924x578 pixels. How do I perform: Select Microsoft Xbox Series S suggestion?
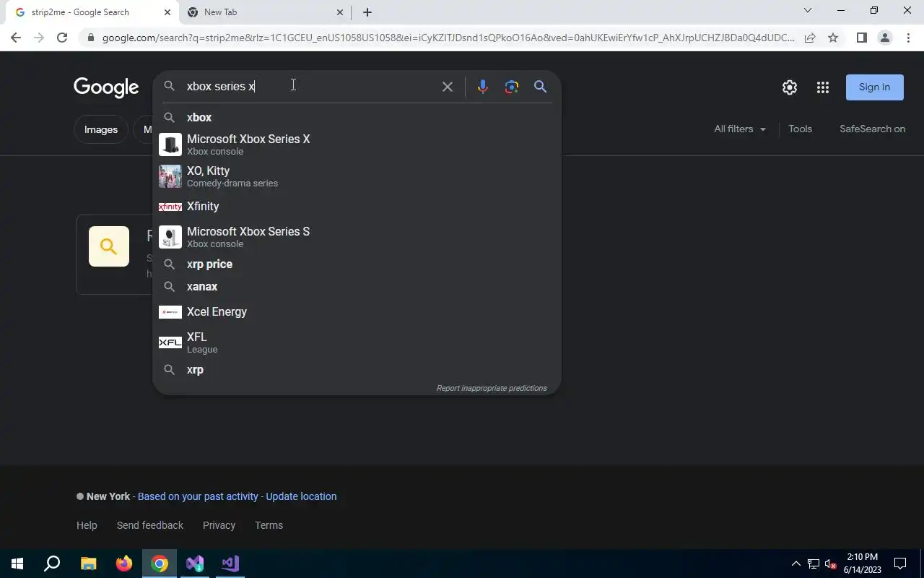(x=357, y=237)
